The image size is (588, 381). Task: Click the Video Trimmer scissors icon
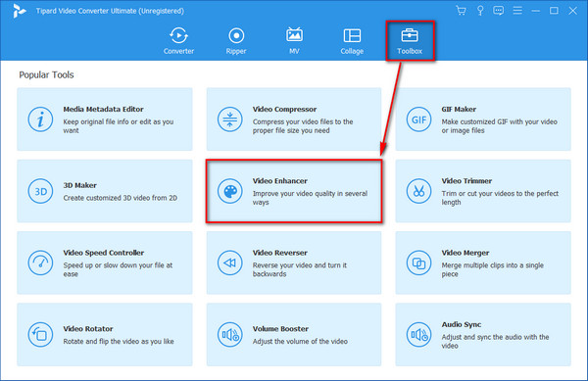[x=418, y=191]
